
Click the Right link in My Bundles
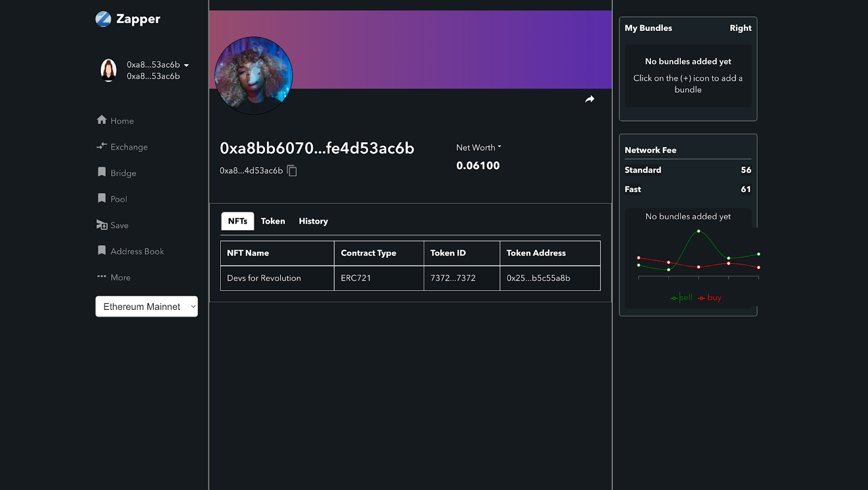[741, 28]
